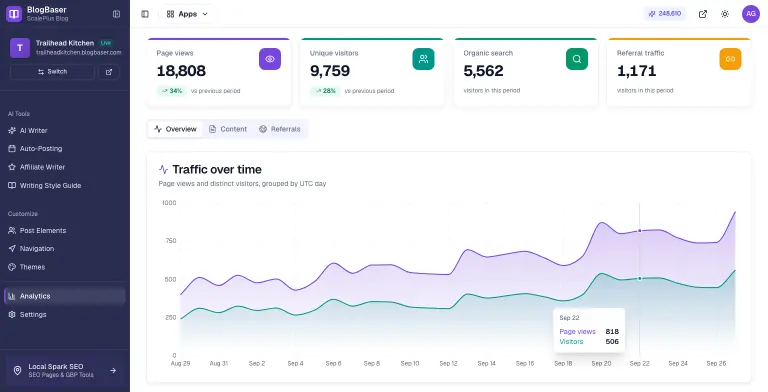Switch to the Referrals tab
Image resolution: width=768 pixels, height=392 pixels.
coord(280,129)
